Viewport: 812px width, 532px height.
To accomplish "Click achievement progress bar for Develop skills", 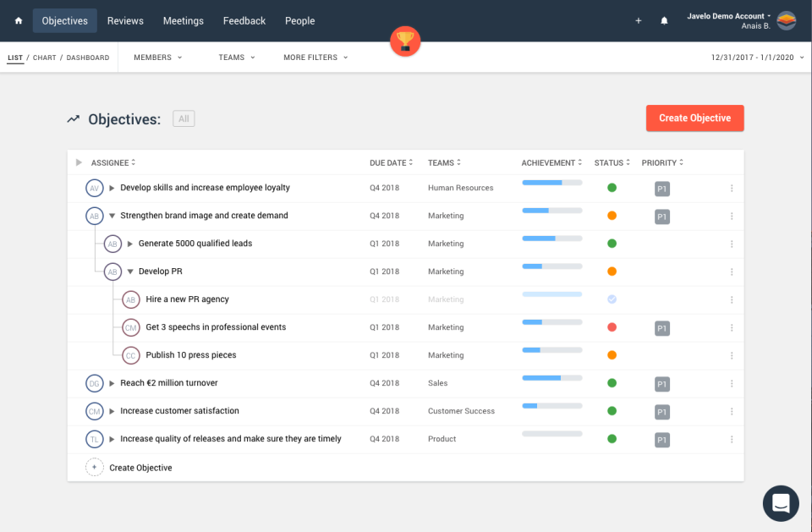I will pyautogui.click(x=552, y=183).
